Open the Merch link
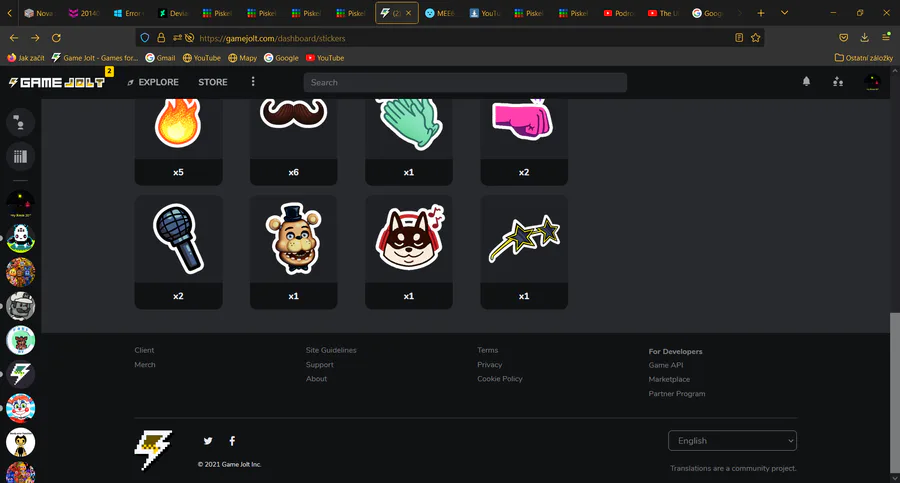The height and width of the screenshot is (483, 900). (x=145, y=365)
